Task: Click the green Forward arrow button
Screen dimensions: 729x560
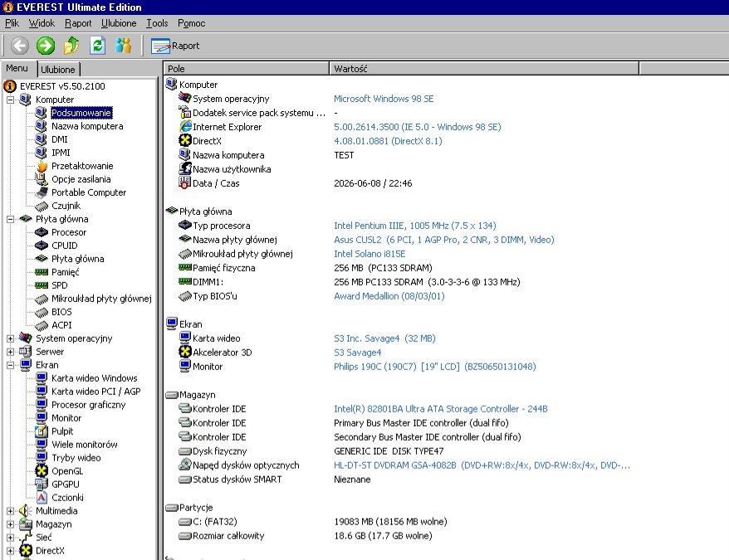Action: tap(46, 46)
